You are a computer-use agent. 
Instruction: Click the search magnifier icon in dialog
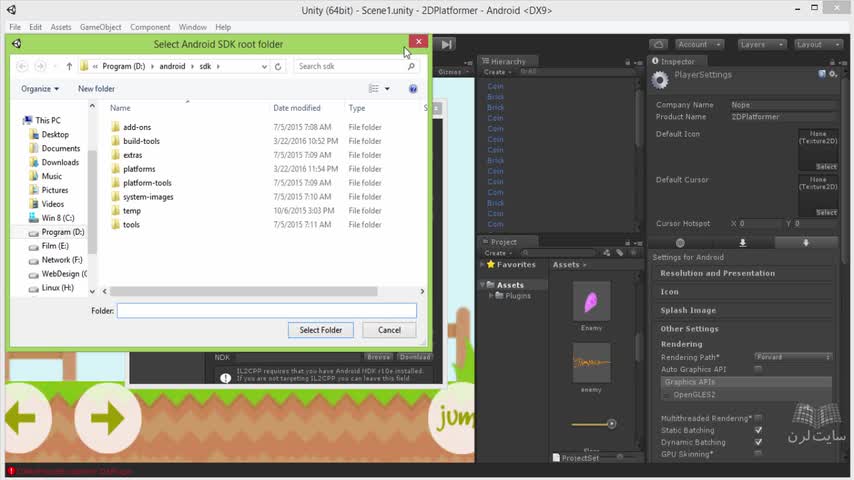coord(411,66)
